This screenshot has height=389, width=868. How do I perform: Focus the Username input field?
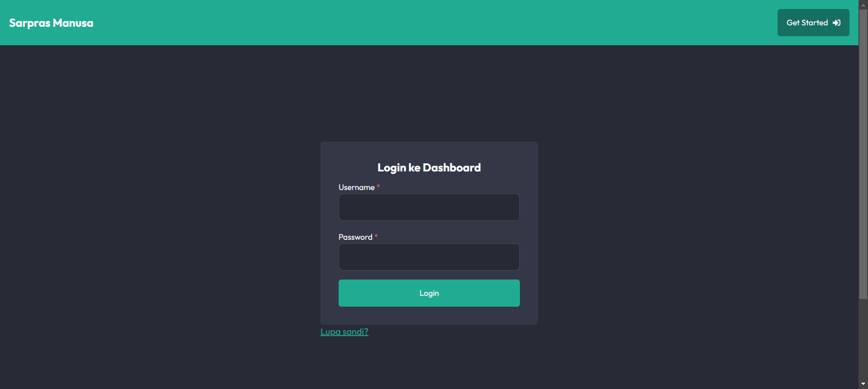click(429, 207)
